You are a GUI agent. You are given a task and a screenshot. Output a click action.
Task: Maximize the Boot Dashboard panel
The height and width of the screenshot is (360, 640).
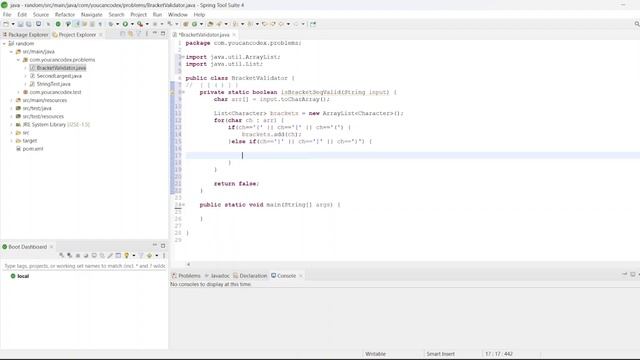click(x=163, y=246)
